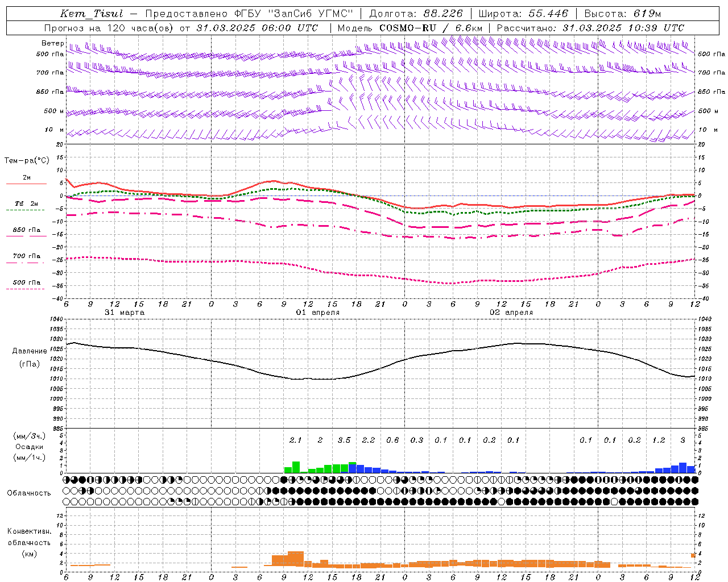Click the '3.5' precipitation amount
The width and height of the screenshot is (728, 582).
click(x=344, y=440)
